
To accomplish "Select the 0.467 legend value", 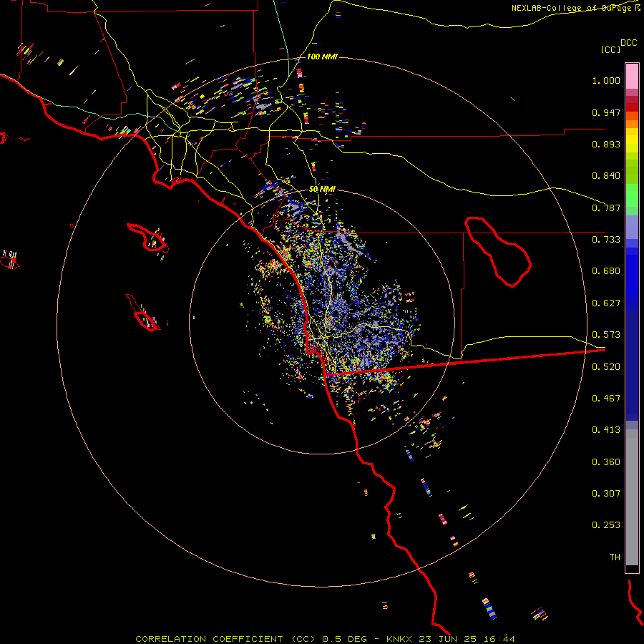I will point(606,399).
